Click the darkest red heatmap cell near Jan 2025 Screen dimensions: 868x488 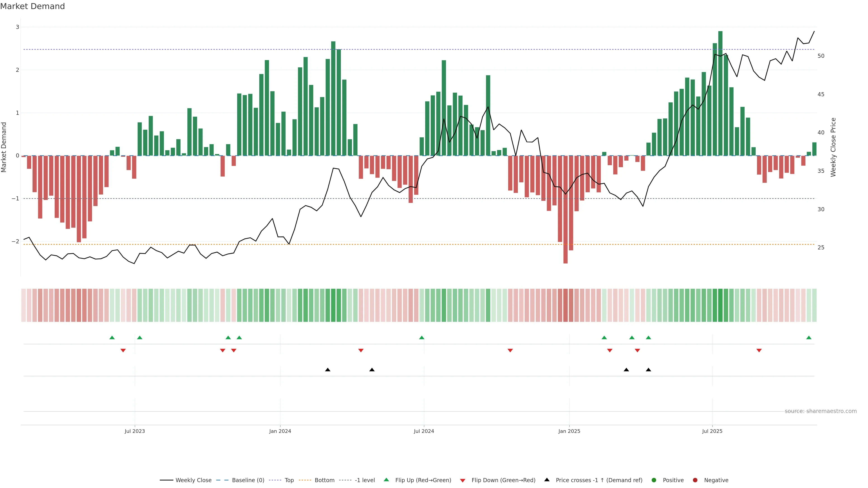[x=565, y=305]
